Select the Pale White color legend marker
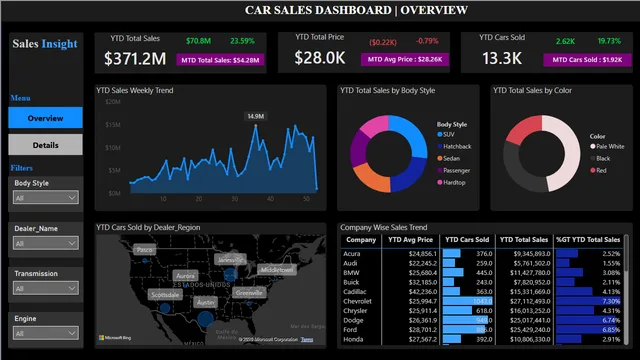This screenshot has height=360, width=640. (593, 146)
